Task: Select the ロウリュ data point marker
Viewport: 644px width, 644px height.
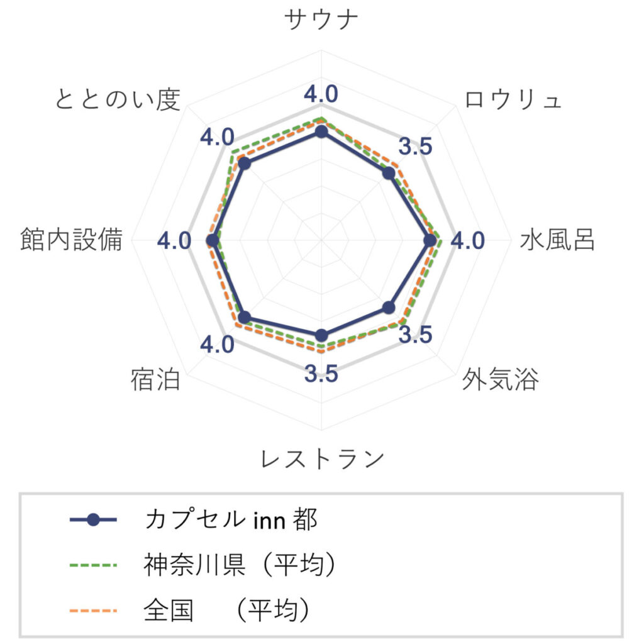Action: [389, 174]
